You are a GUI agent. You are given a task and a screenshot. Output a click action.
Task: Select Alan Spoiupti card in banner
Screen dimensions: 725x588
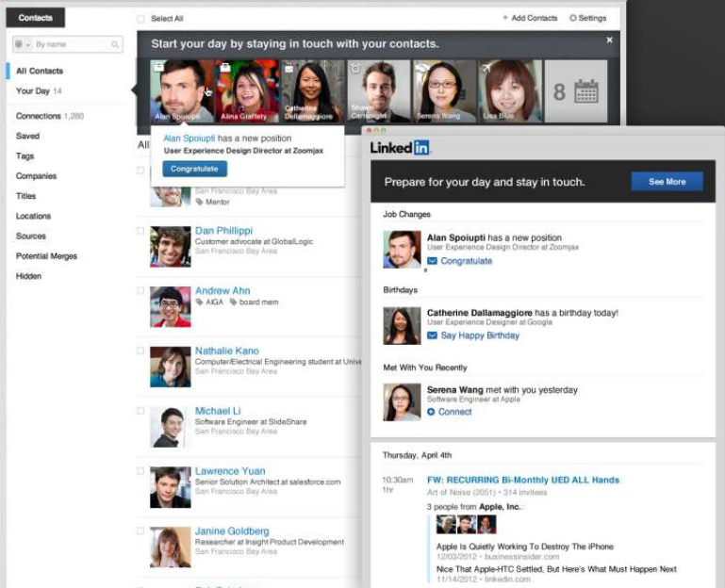pos(182,91)
